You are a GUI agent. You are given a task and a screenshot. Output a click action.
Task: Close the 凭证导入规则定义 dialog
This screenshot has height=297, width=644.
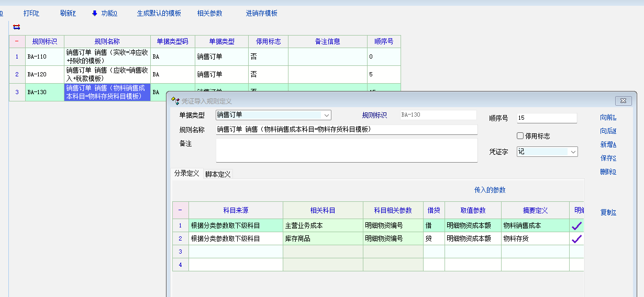(x=624, y=101)
